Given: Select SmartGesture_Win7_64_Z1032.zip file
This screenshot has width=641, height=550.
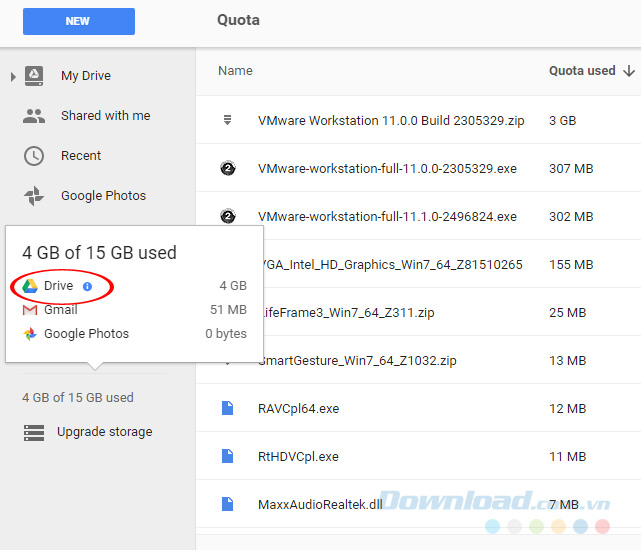Looking at the screenshot, I should click(360, 361).
